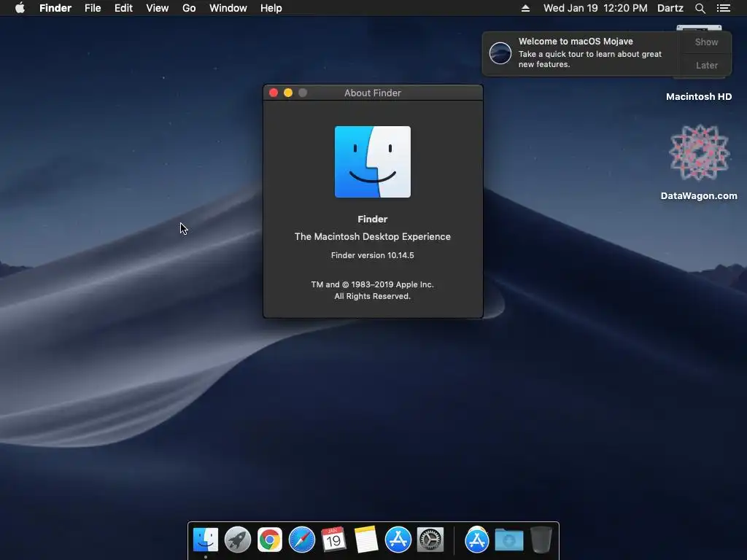Open Calendar from the Dock
This screenshot has height=560, width=747.
coord(333,540)
